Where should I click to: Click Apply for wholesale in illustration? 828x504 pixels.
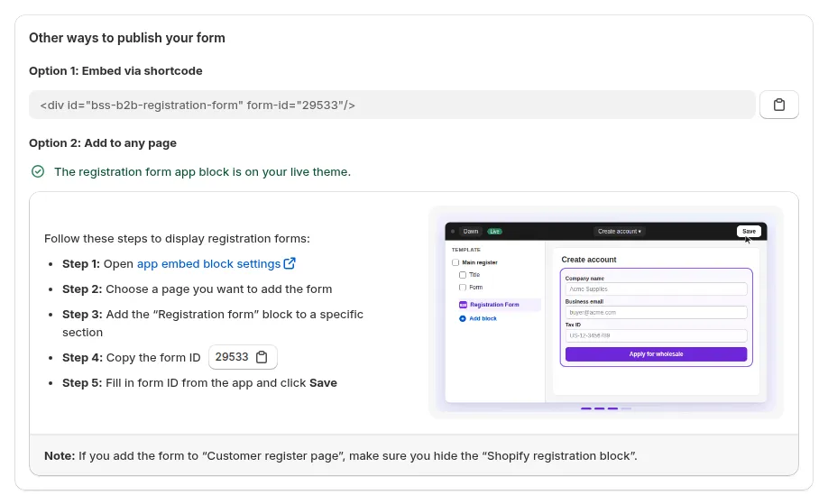click(x=656, y=354)
